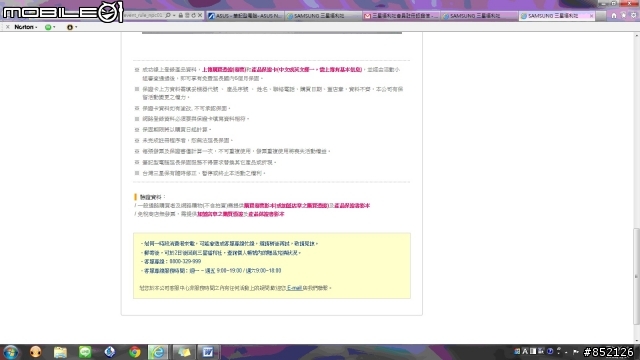
Task: Switch to the Gmail 三星福利社會員 tab
Action: [401, 16]
